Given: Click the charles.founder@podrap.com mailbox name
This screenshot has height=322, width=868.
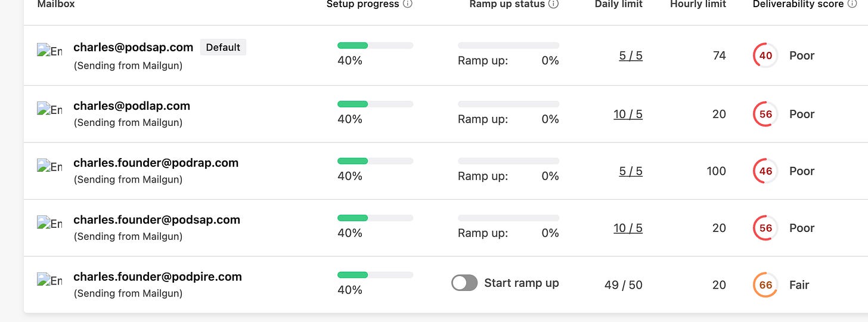Looking at the screenshot, I should (x=156, y=163).
